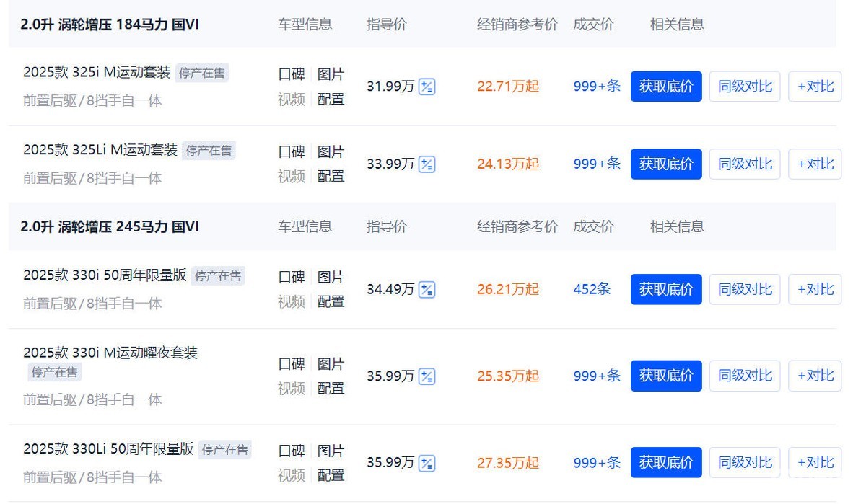Add 325i M运动套装 to comparison via +对比
The width and height of the screenshot is (866, 504).
point(815,86)
